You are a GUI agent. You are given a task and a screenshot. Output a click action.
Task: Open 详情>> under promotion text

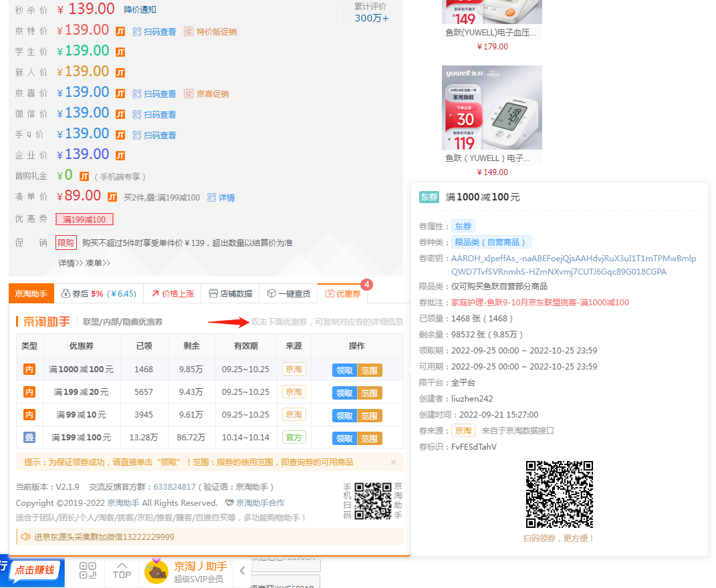click(x=71, y=263)
